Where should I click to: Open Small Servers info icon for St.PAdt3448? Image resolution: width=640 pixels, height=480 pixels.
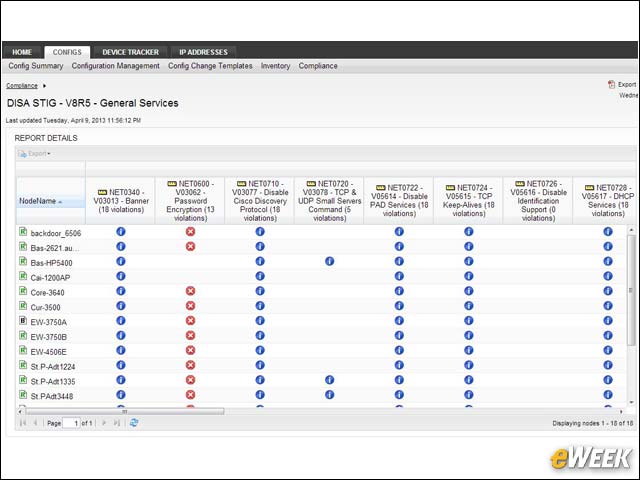[x=329, y=395]
